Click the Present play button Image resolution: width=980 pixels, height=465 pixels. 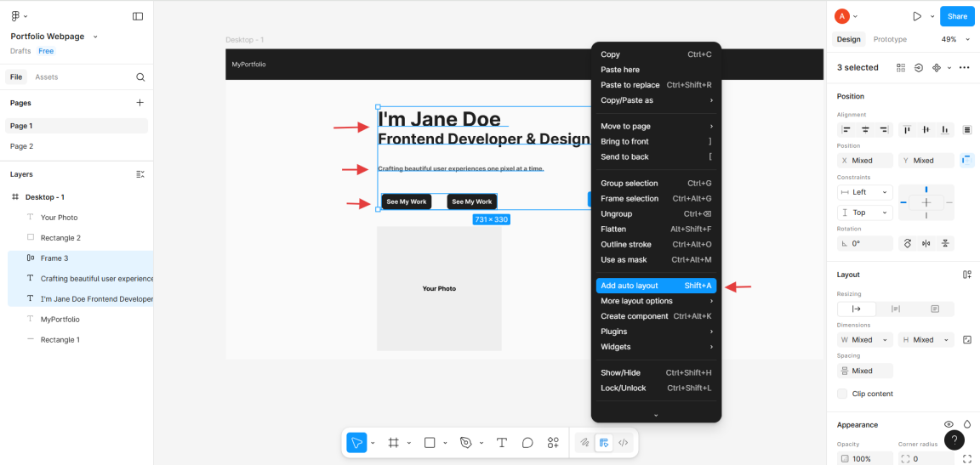coord(916,16)
